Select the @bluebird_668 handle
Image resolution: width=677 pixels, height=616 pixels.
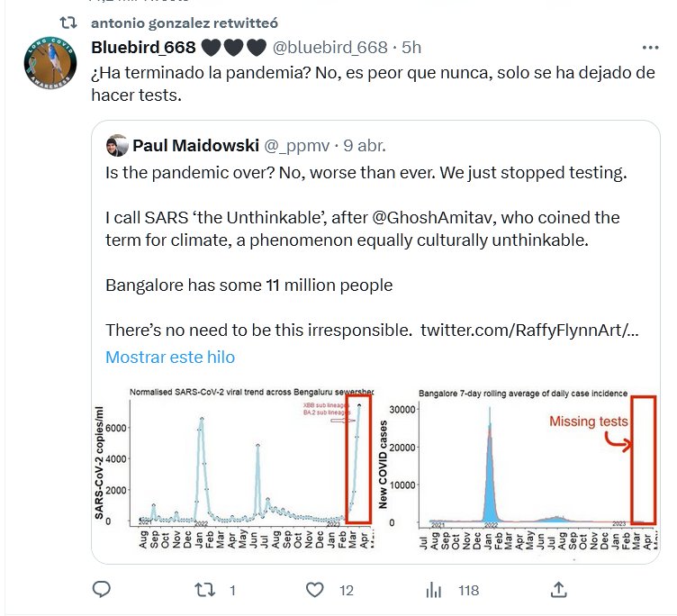tap(329, 47)
